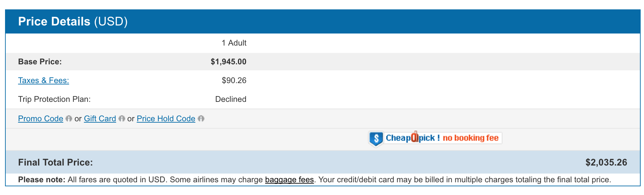Open the Price Hold Code link

click(x=166, y=119)
